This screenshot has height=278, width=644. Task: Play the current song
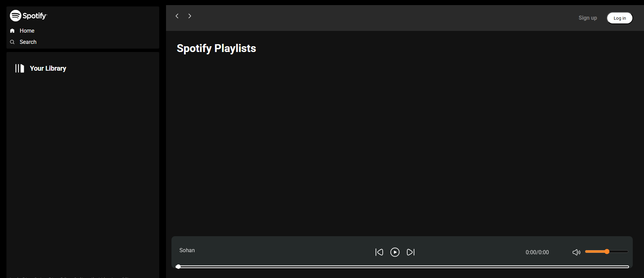click(395, 252)
